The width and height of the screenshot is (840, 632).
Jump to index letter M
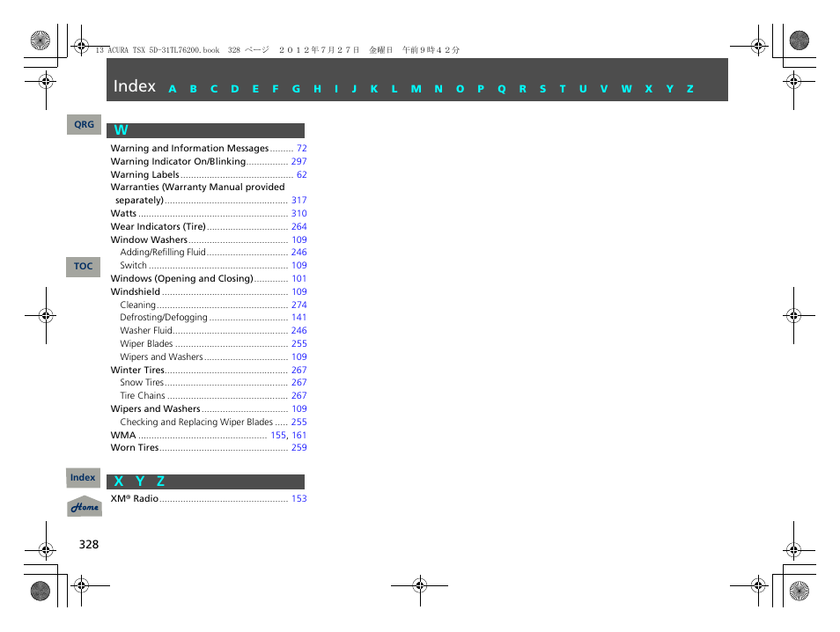pyautogui.click(x=416, y=89)
